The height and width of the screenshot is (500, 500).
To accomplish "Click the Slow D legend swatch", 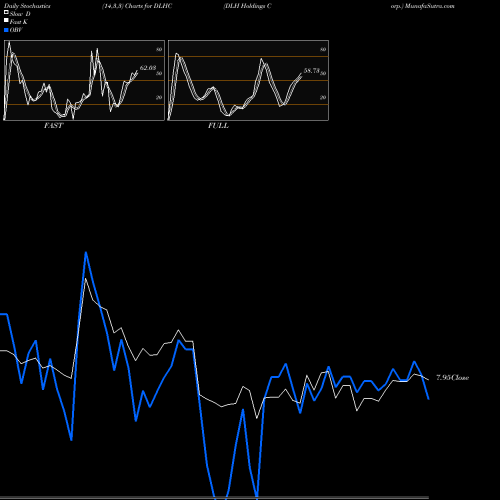I will coord(6,13).
